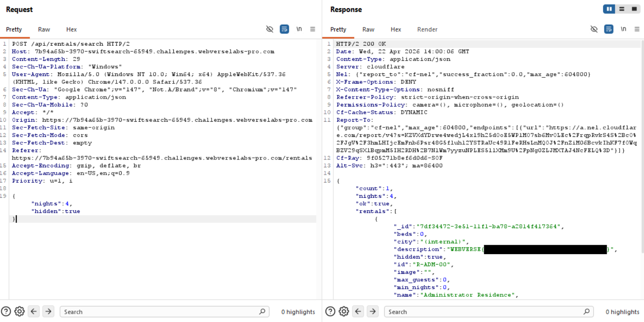644x322 pixels.
Task: Switch to top-bottom stacked layout icon
Action: coord(622,9)
